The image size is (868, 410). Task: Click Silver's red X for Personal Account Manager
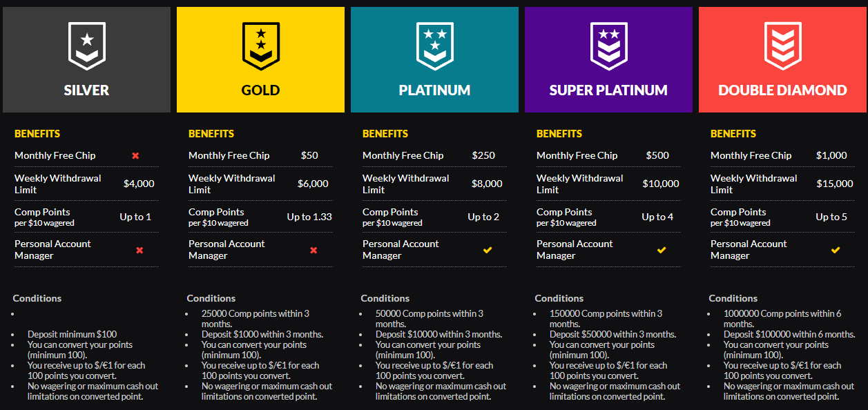coord(139,250)
